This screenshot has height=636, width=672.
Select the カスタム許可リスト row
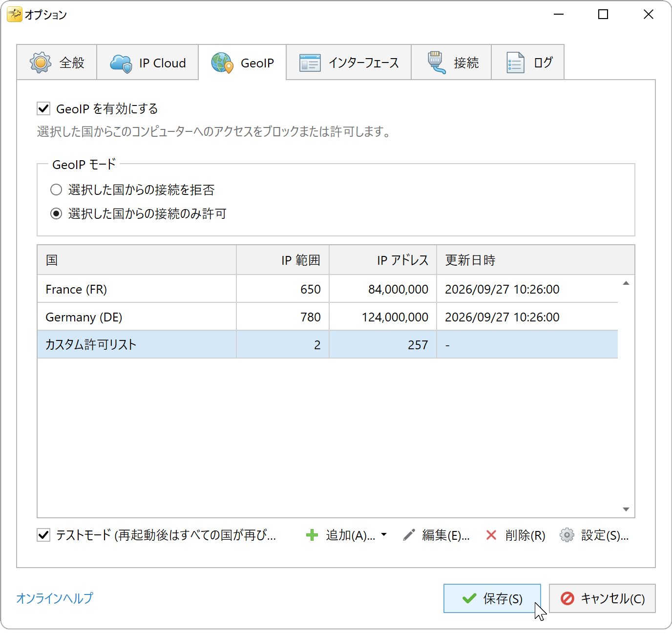(328, 345)
